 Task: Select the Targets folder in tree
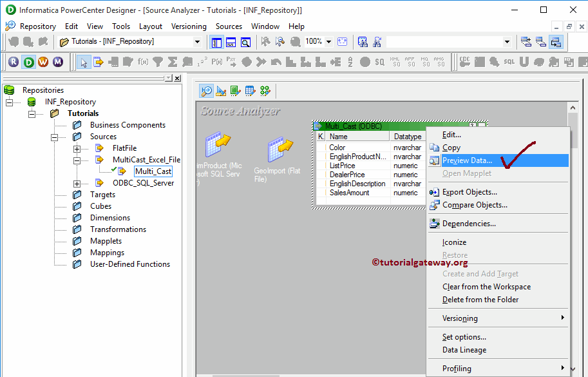[102, 195]
